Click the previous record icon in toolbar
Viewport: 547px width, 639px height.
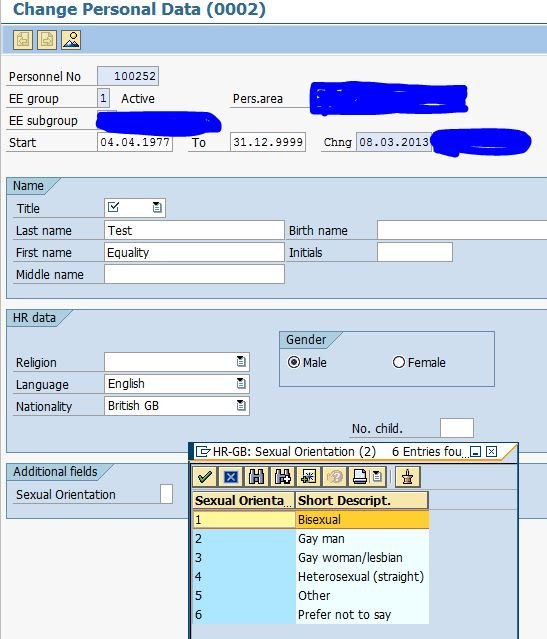[x=22, y=40]
